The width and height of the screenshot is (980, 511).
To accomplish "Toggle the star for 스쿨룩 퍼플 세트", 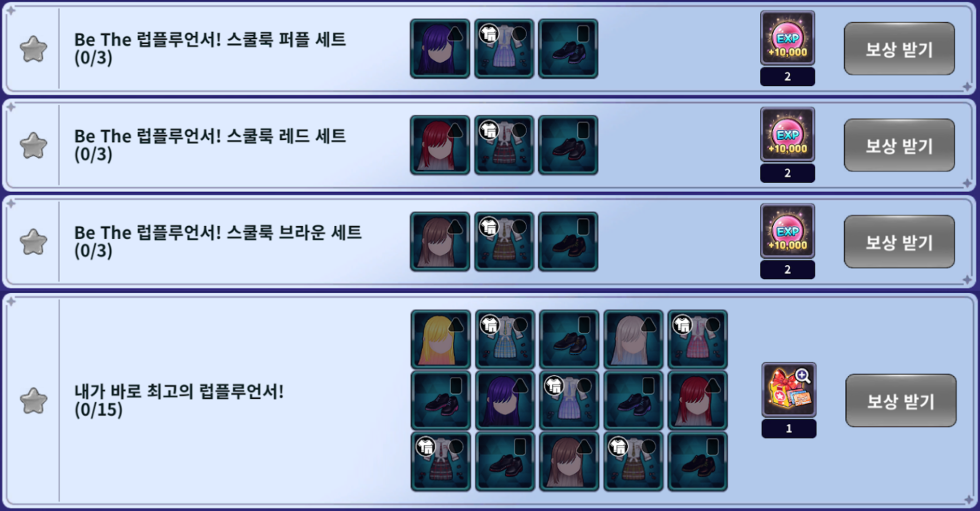I will tap(34, 49).
